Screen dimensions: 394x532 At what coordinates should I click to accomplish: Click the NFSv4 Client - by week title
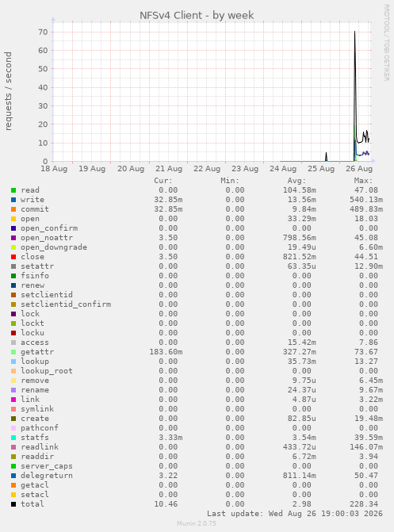tap(197, 15)
